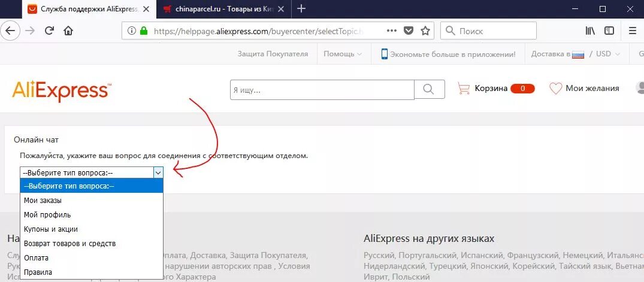The image size is (644, 282).
Task: Select highlighted Выберите тип вопроса option
Action: (x=92, y=186)
